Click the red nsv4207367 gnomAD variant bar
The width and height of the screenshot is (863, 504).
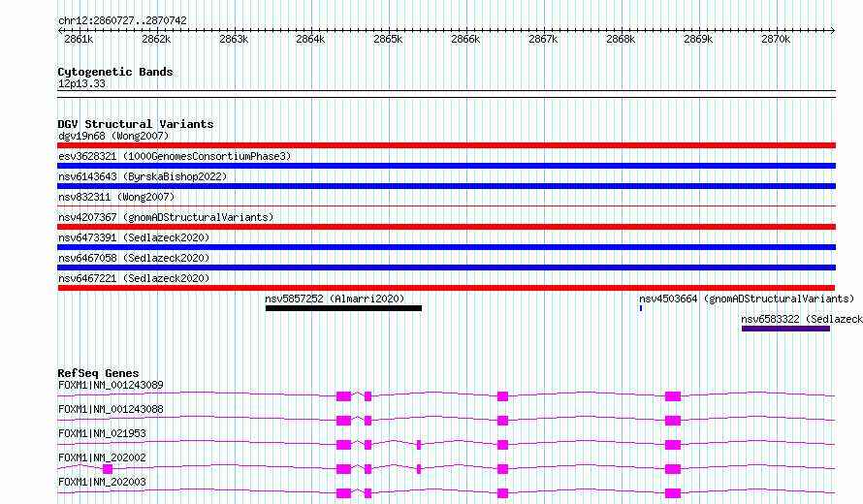(446, 227)
